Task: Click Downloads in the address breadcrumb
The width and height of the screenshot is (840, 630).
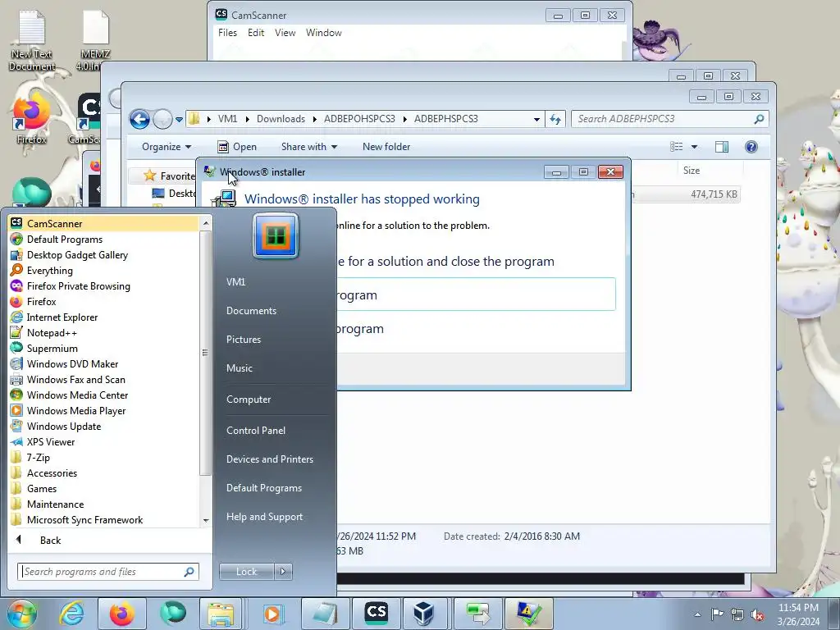Action: pos(281,119)
